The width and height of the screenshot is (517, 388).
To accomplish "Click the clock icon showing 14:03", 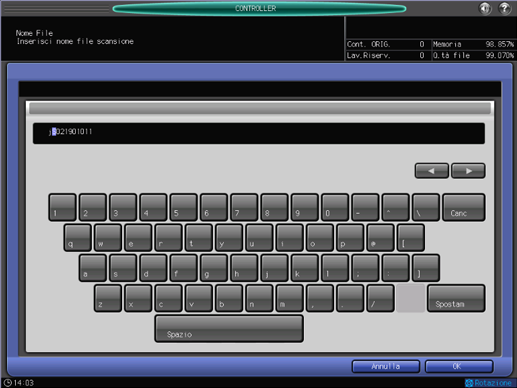I will pos(8,383).
